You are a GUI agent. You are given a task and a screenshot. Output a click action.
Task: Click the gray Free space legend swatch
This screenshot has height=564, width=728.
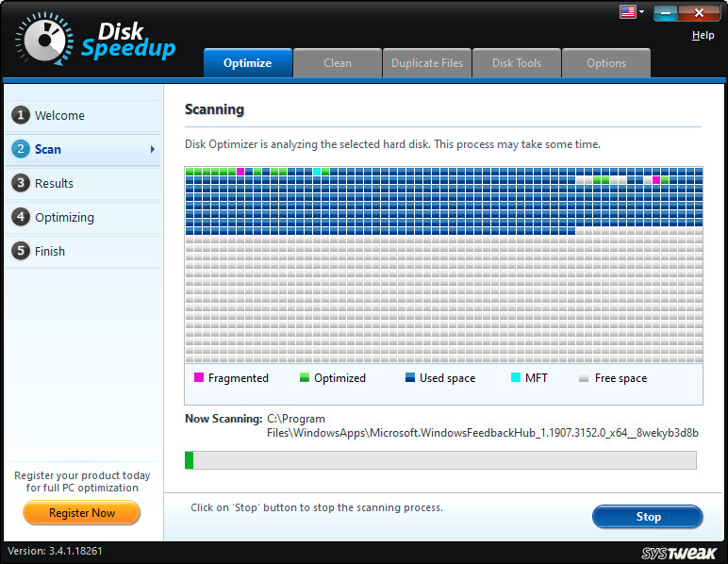tap(584, 378)
